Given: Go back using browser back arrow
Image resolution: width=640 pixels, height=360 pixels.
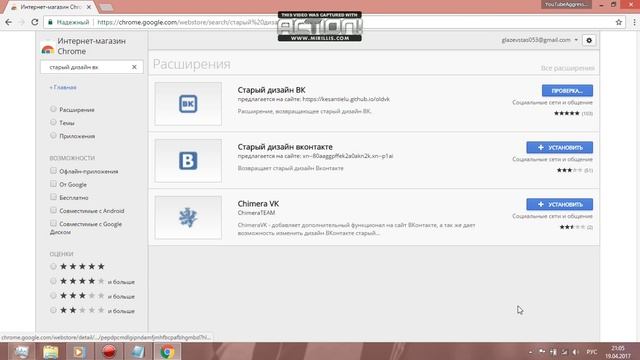Looking at the screenshot, I should (9, 22).
